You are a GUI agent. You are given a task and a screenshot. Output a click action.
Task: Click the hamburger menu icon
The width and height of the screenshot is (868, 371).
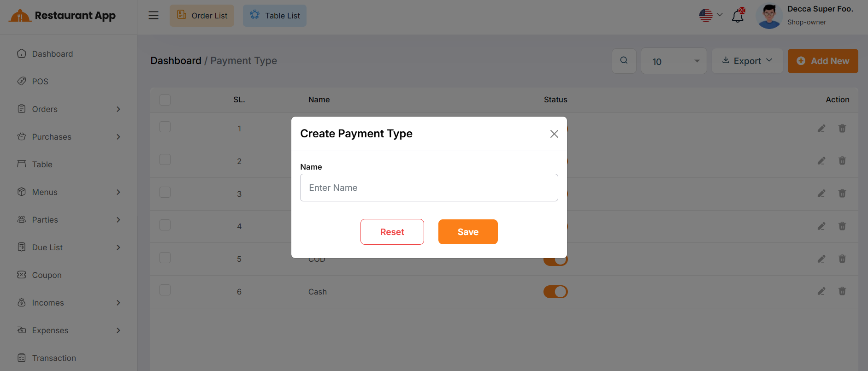point(154,15)
